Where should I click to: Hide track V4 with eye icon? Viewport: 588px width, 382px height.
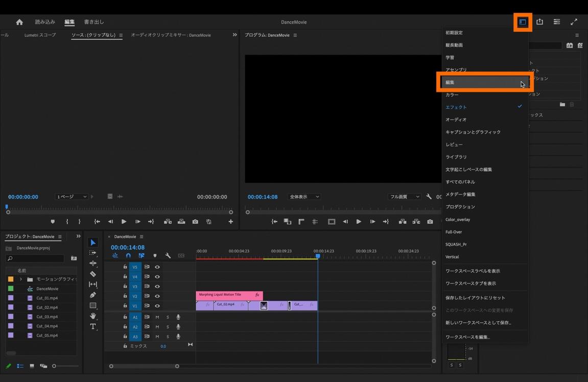pyautogui.click(x=157, y=277)
